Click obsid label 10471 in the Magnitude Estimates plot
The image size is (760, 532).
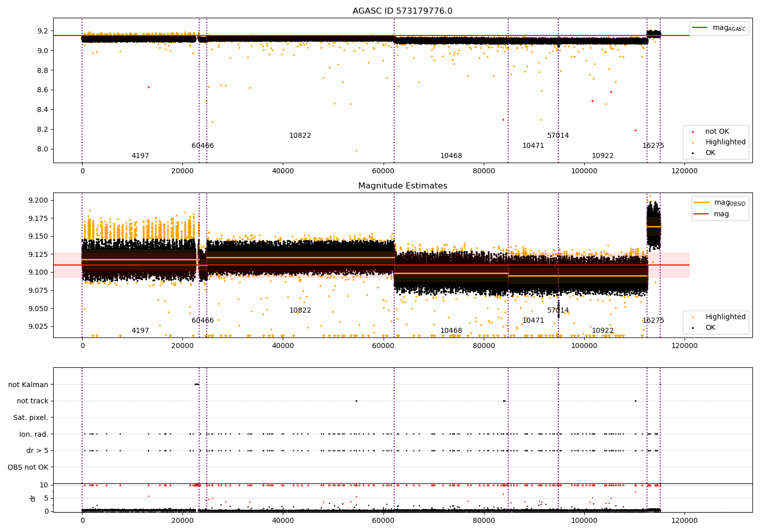(533, 321)
